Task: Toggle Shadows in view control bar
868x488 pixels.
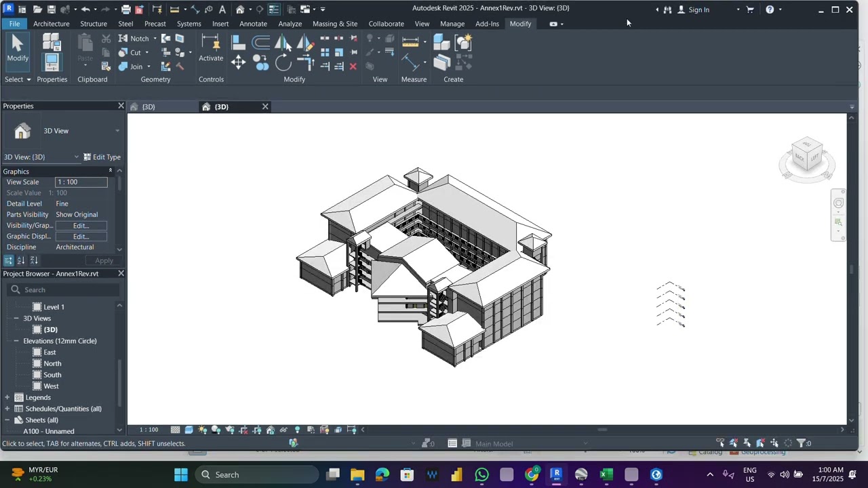Action: point(216,430)
